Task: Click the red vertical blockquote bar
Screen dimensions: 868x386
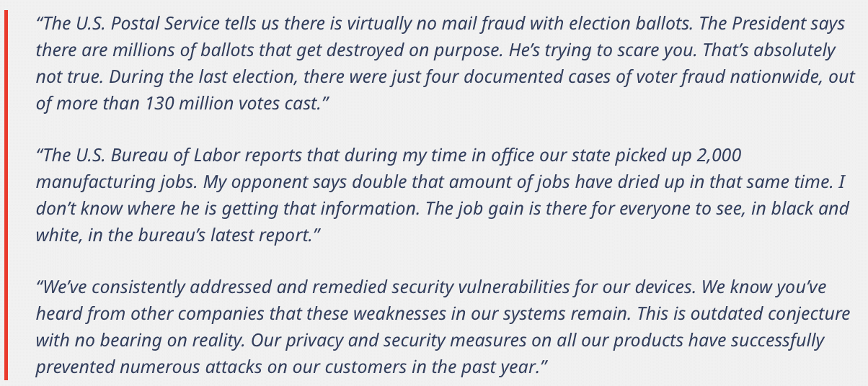Action: pos(6,194)
